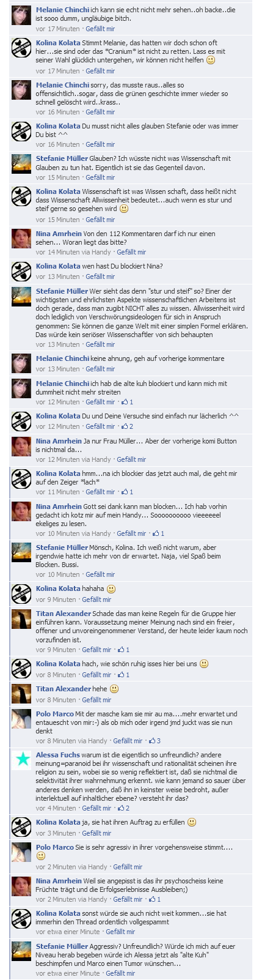Open likes on Melanie's 'alte kuh blockiert' comment
The height and width of the screenshot is (980, 259).
tap(127, 402)
